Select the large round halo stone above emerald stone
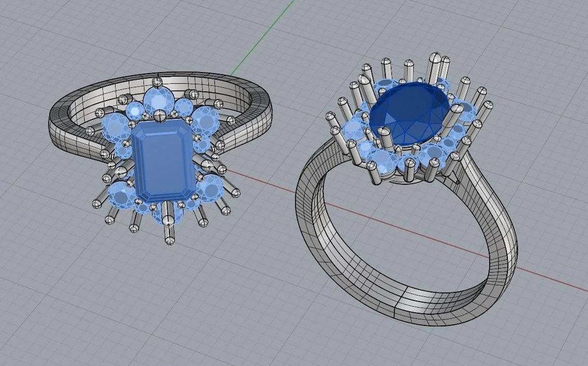The height and width of the screenshot is (366, 588). (158, 100)
